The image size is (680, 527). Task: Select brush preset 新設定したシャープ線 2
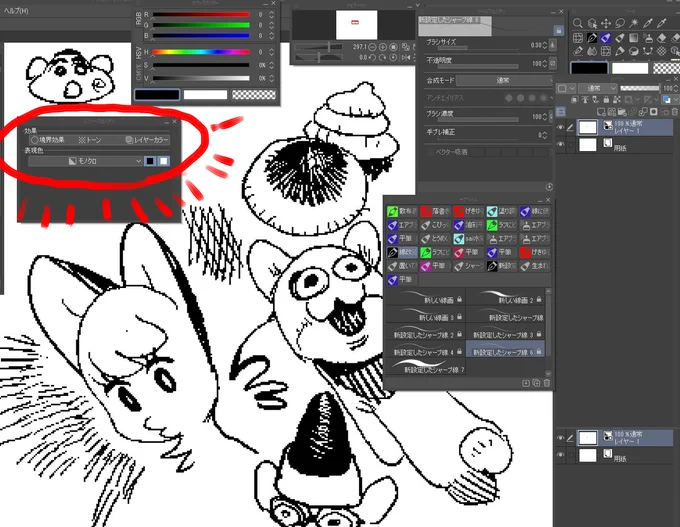click(x=425, y=332)
